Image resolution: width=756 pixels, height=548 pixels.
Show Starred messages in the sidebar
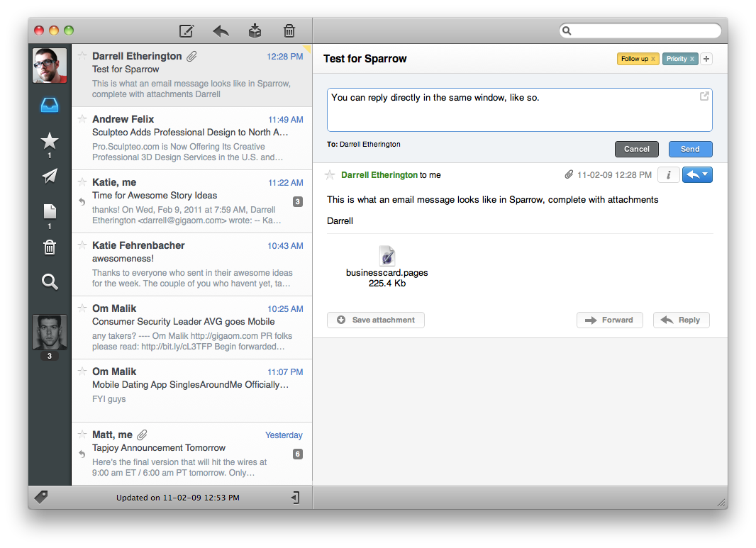tap(50, 141)
